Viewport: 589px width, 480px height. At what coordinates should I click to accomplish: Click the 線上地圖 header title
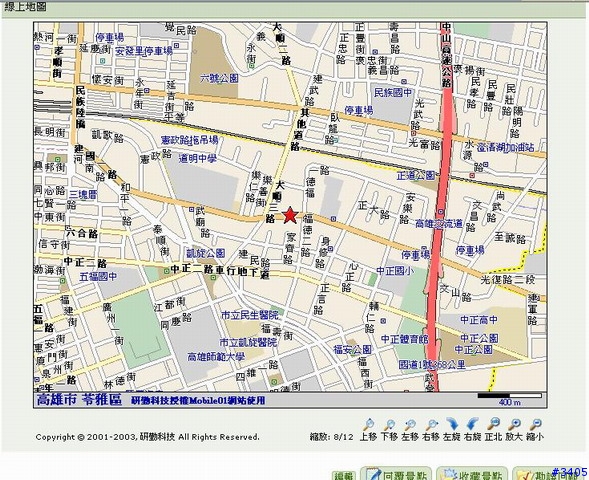click(25, 6)
